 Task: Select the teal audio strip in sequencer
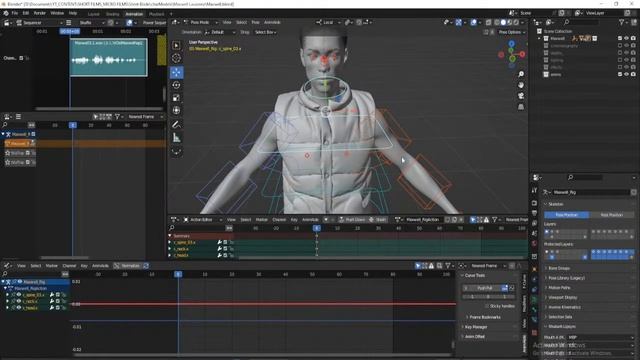coord(109,58)
